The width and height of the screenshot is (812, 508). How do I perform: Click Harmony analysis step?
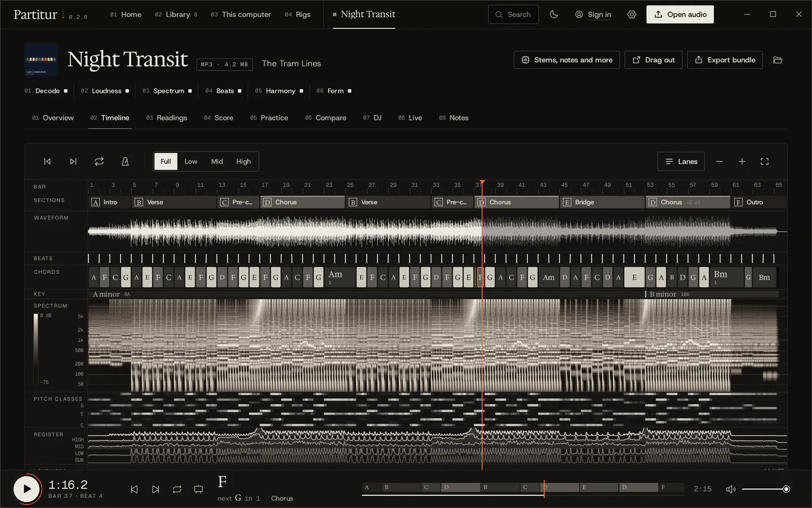(x=279, y=91)
